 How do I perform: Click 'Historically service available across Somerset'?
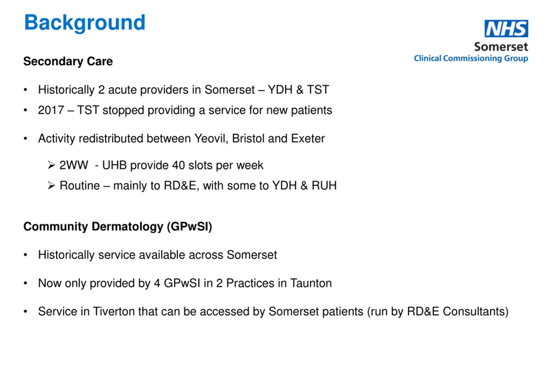(157, 255)
